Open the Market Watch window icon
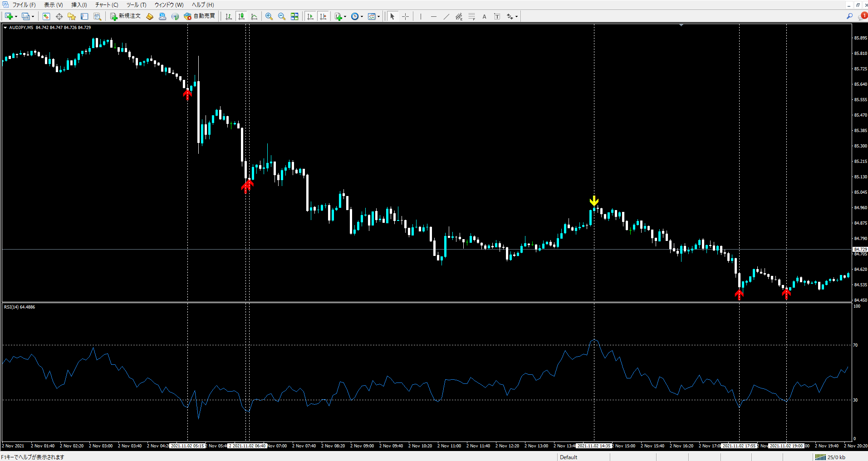 click(46, 16)
